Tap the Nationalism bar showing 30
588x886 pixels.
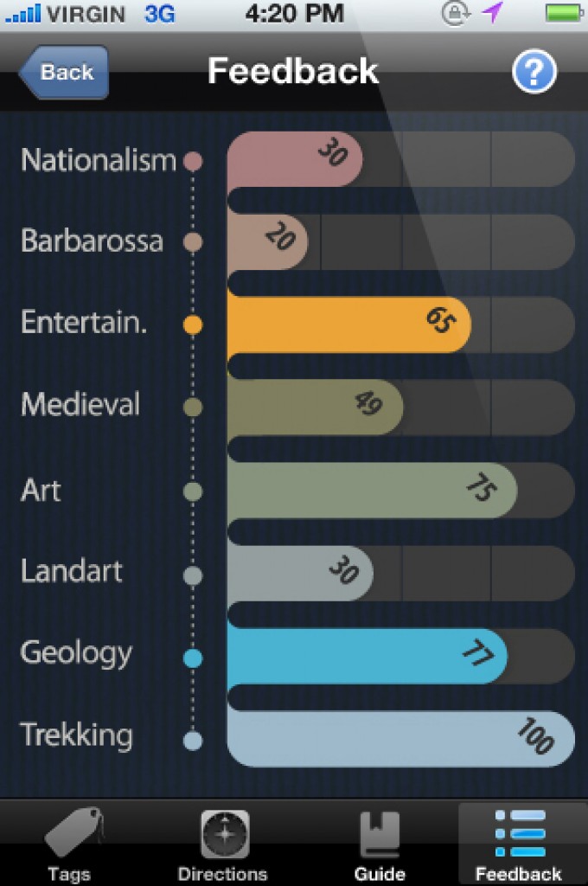292,159
